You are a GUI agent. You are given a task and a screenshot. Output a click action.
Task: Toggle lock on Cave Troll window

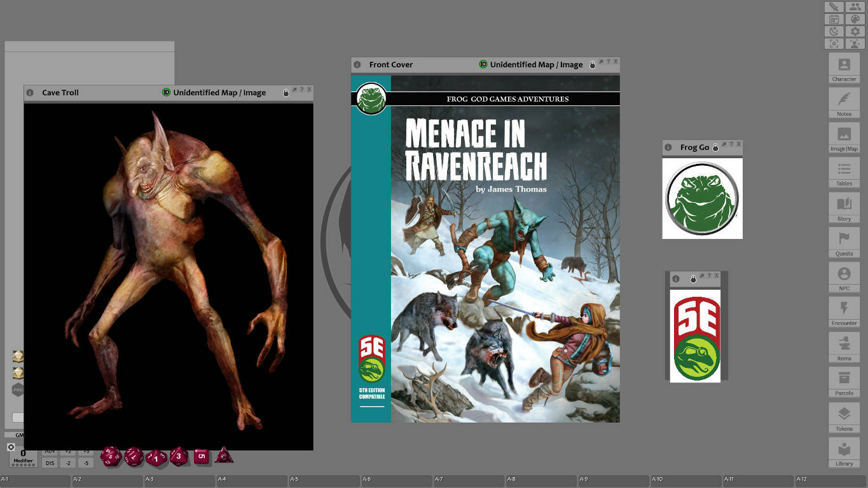(x=286, y=93)
